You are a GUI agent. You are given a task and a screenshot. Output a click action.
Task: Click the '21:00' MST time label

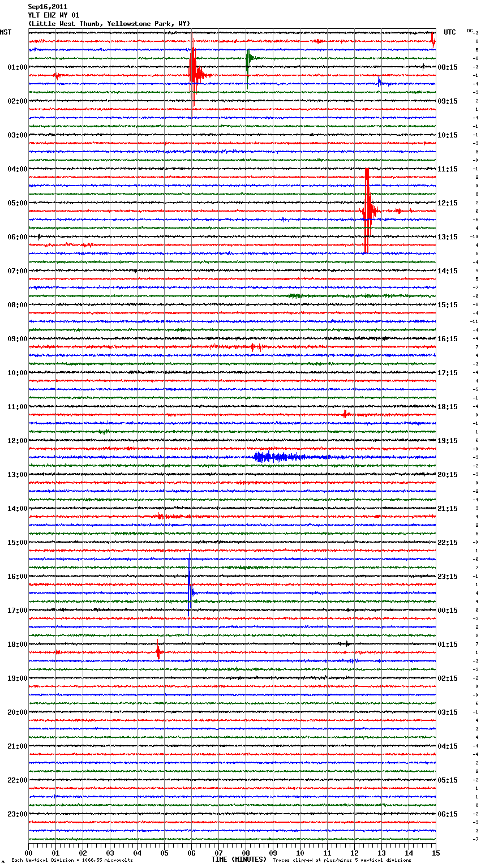[x=17, y=746]
